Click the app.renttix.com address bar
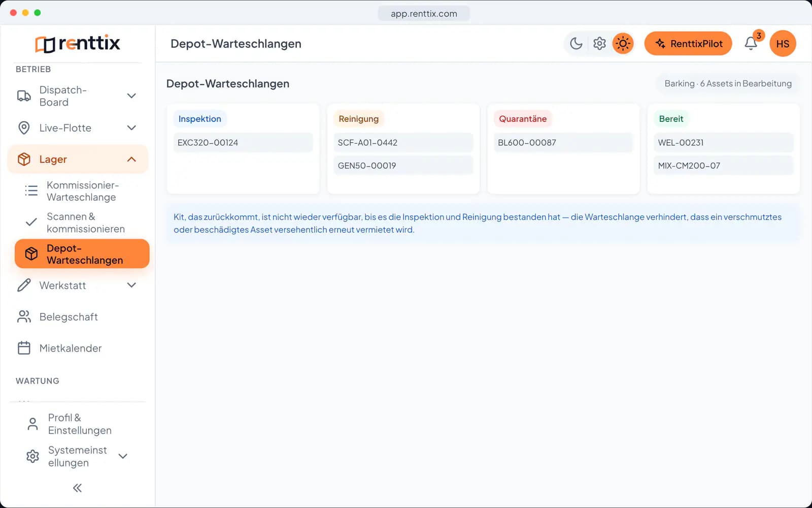Screen dimensions: 812x508 pos(424,14)
